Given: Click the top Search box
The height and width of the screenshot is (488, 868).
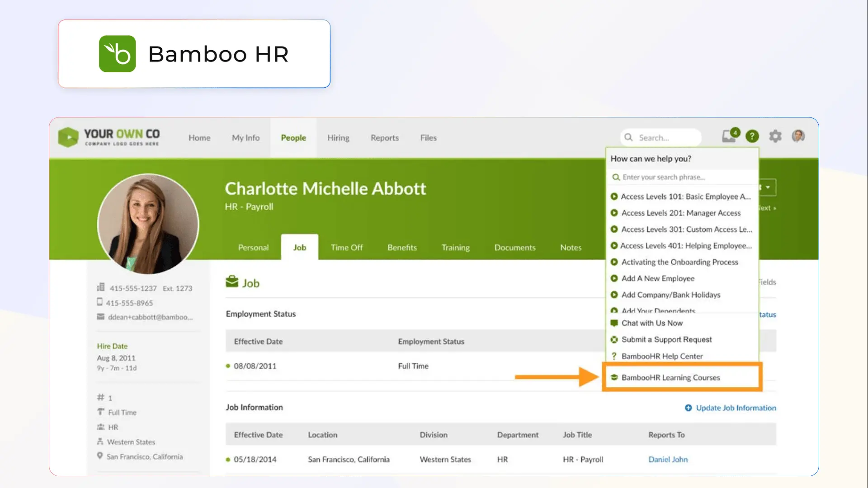Looking at the screenshot, I should click(665, 138).
